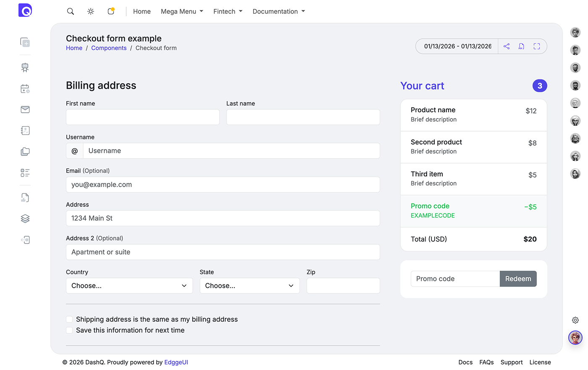Click the robot icon in sidebar

click(25, 67)
